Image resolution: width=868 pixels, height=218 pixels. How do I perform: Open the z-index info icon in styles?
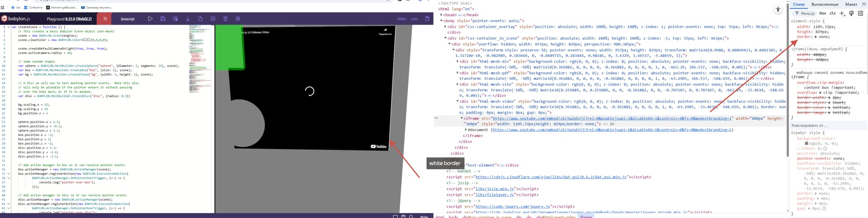click(x=825, y=148)
